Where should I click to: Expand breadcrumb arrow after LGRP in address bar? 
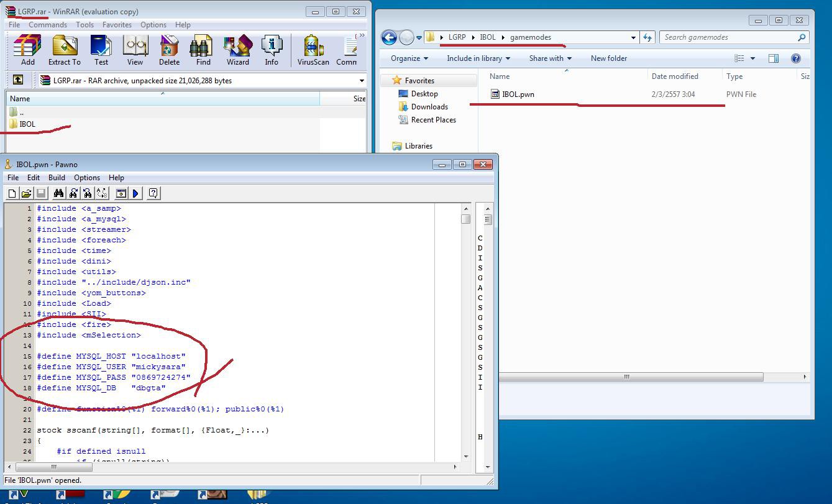473,37
